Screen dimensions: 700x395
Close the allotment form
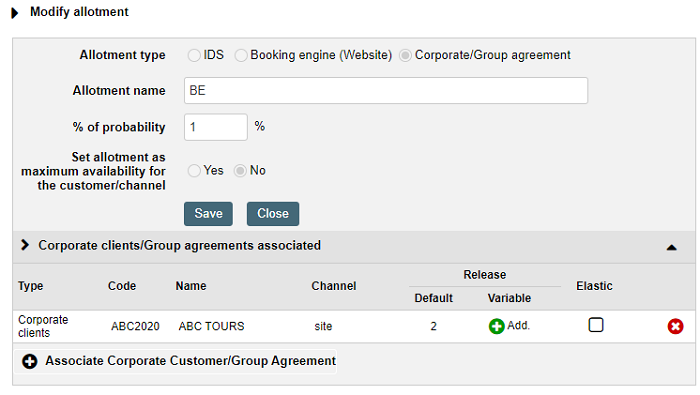pos(273,214)
